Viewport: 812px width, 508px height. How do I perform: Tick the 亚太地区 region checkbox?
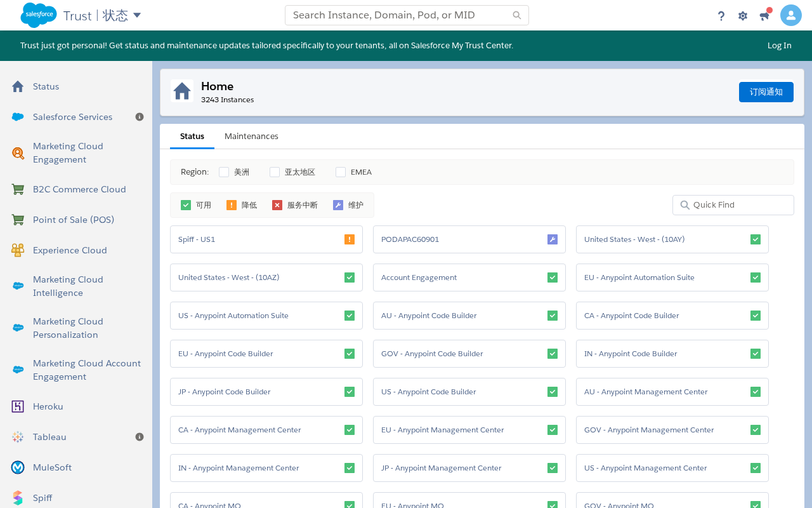[275, 172]
